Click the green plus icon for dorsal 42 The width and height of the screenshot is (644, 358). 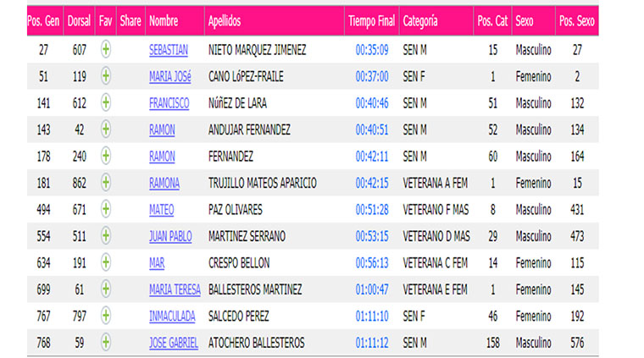pyautogui.click(x=106, y=129)
